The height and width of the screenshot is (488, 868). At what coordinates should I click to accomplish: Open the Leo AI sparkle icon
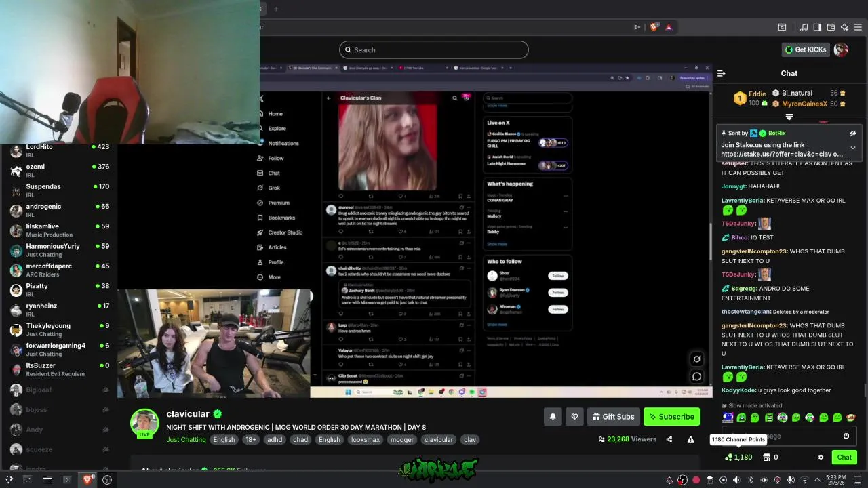click(x=844, y=27)
